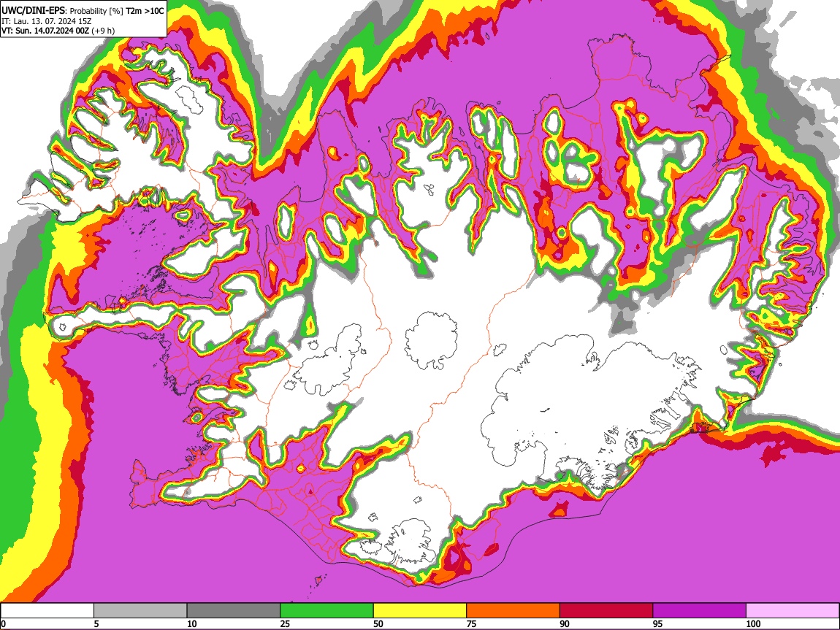Click the legend value '90'

[x=565, y=623]
